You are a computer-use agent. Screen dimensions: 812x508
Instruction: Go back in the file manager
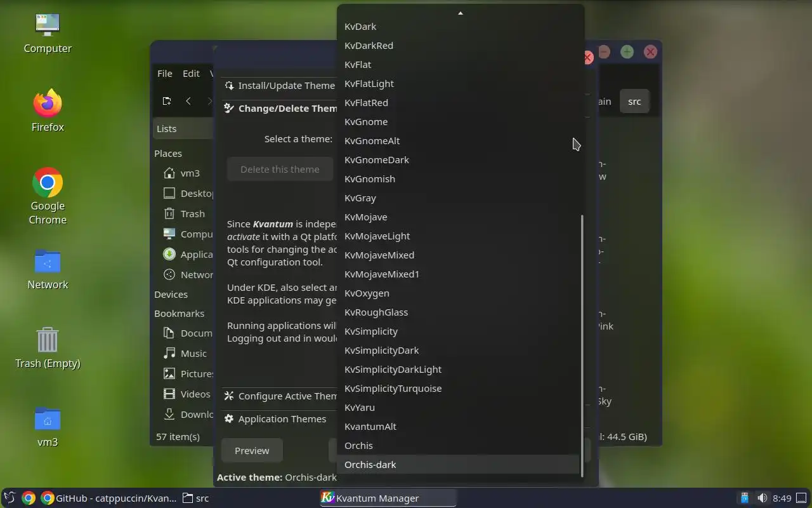188,101
